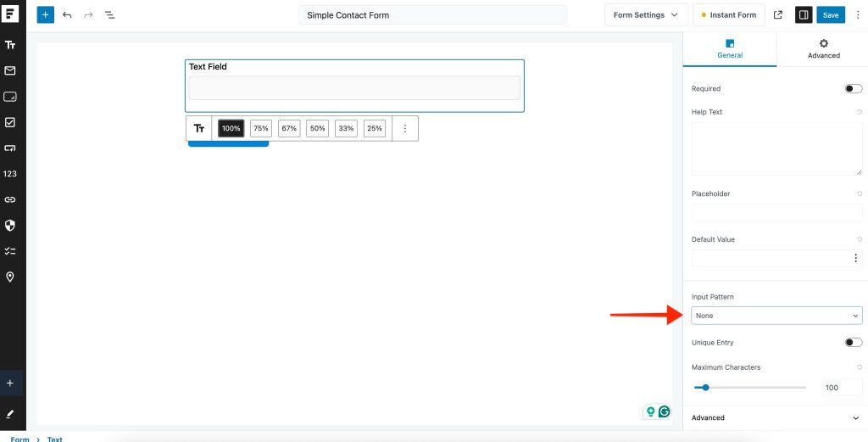This screenshot has width=868, height=442.
Task: Set field width to 33%
Action: (x=346, y=128)
